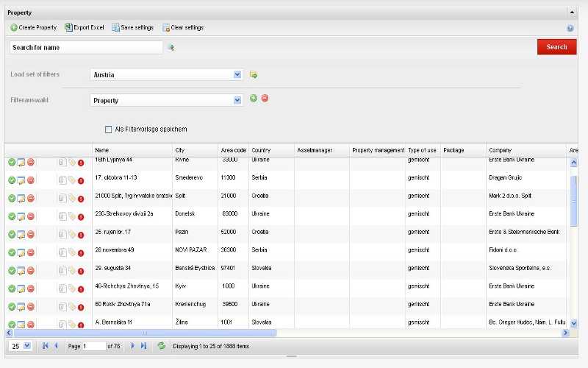Go to previous page icon
This screenshot has height=368, width=588.
56,346
